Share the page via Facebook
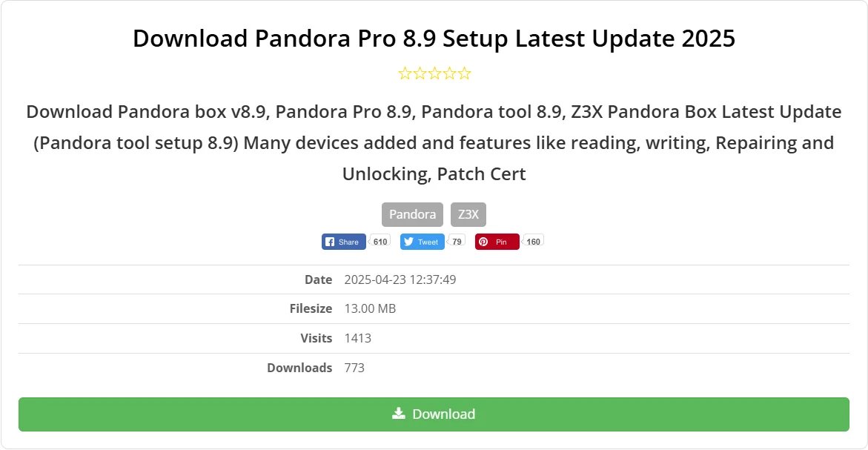 coord(342,241)
